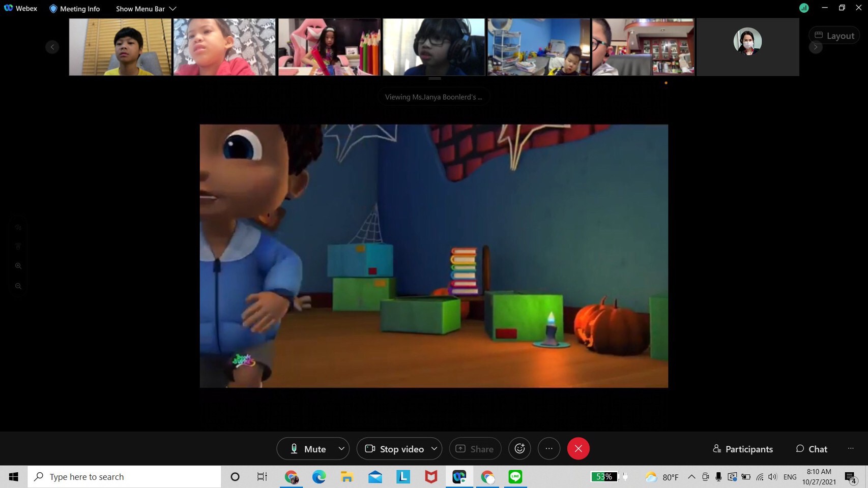868x488 pixels.
Task: Select video thumbnail of child in red shirt
Action: [x=224, y=47]
